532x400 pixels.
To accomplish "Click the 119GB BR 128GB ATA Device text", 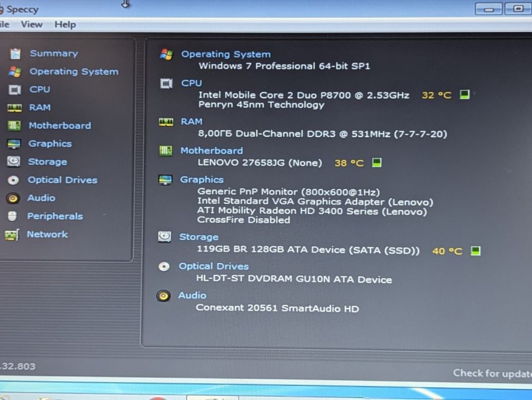I will [x=309, y=250].
